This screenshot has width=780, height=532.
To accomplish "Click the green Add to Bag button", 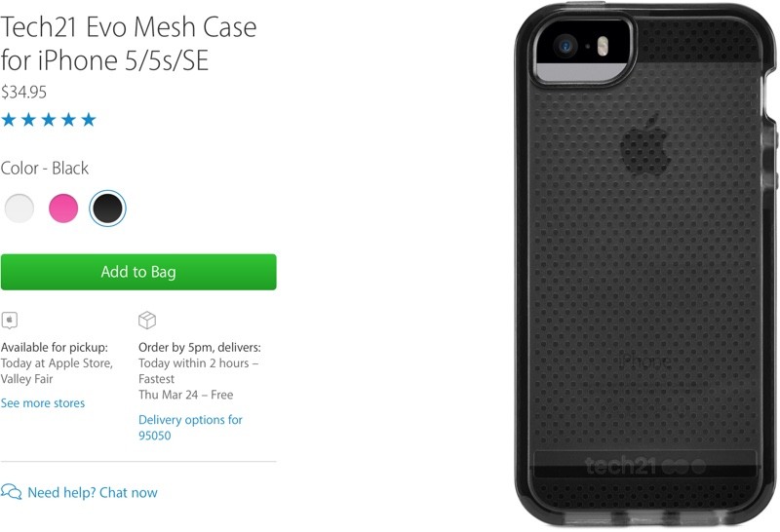I will click(138, 272).
